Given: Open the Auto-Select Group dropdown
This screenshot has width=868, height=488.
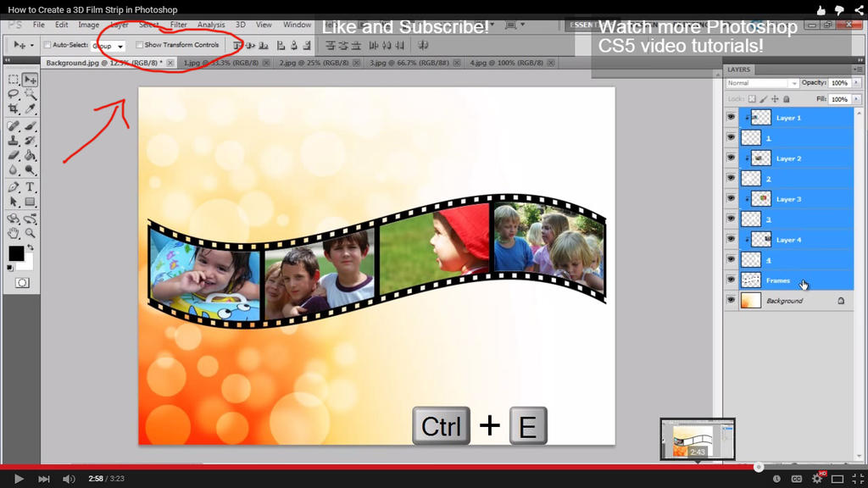Looking at the screenshot, I should tap(108, 46).
